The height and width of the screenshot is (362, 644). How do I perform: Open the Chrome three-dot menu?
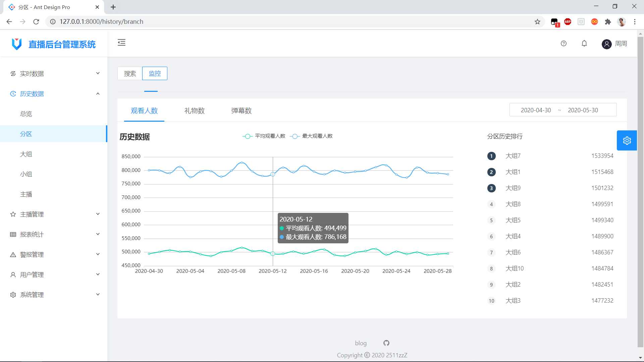[635, 22]
